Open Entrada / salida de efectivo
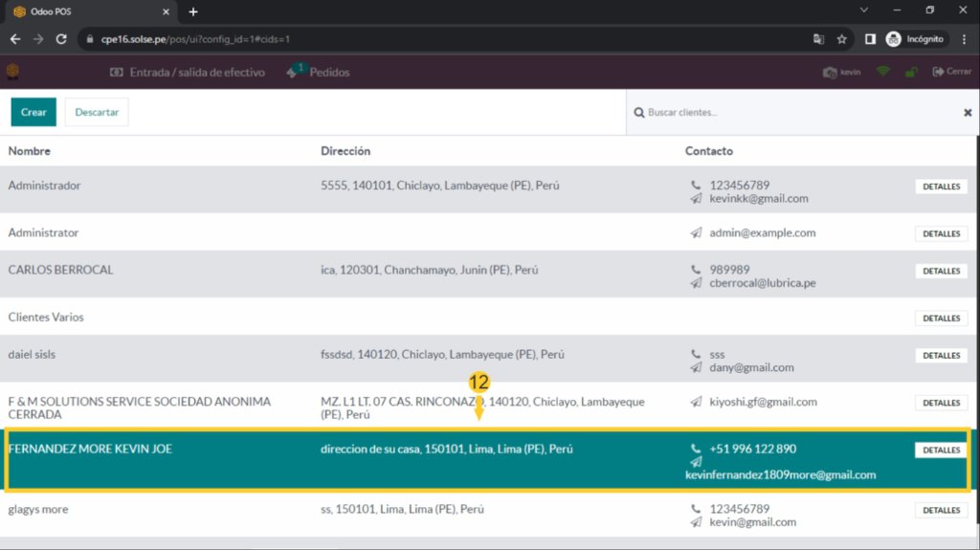Screen dimensions: 980x550 [x=188, y=72]
